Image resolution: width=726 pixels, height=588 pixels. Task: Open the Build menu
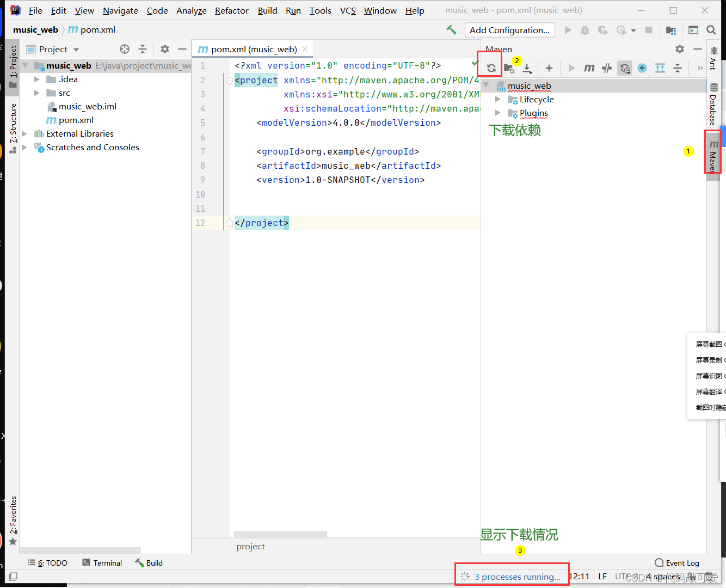(x=267, y=10)
